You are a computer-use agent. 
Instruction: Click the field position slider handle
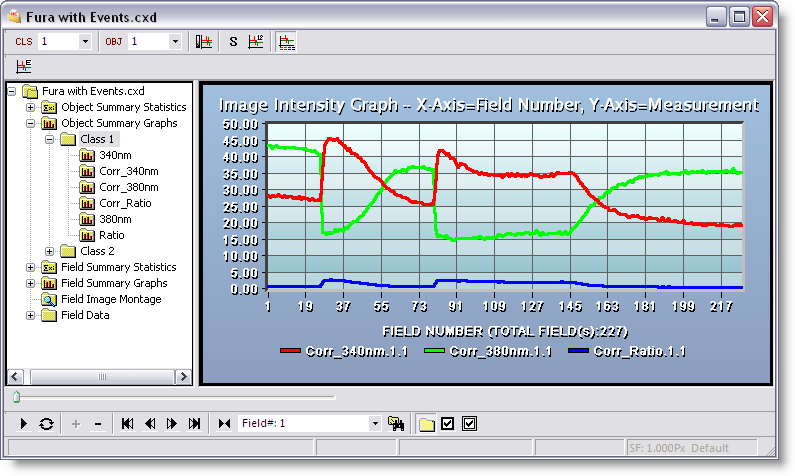[x=16, y=398]
